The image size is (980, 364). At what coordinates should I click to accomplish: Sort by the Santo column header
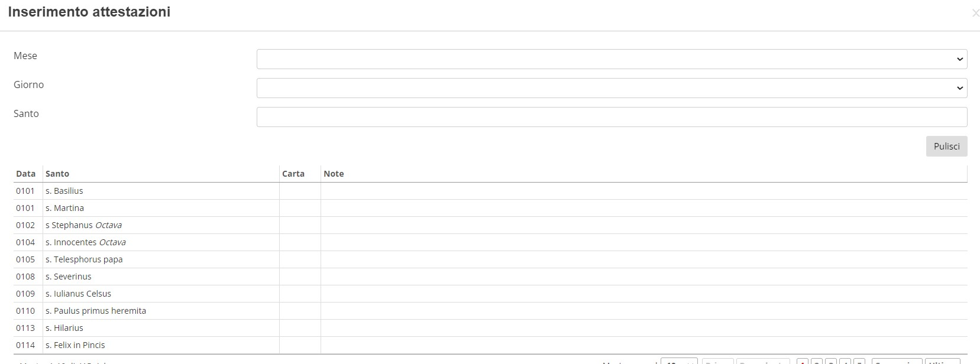tap(57, 174)
